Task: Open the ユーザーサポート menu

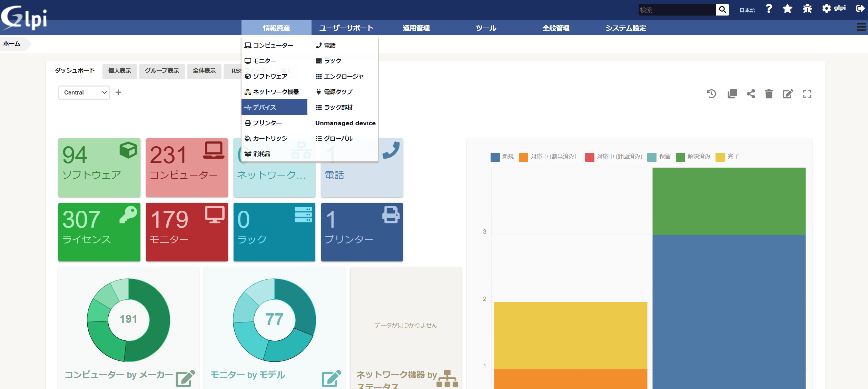Action: coord(346,28)
